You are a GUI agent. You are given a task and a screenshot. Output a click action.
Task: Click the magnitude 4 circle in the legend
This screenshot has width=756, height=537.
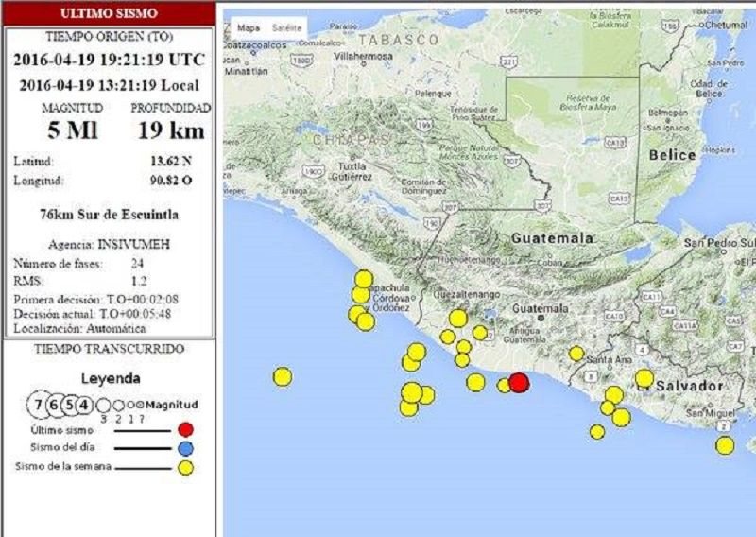click(84, 405)
